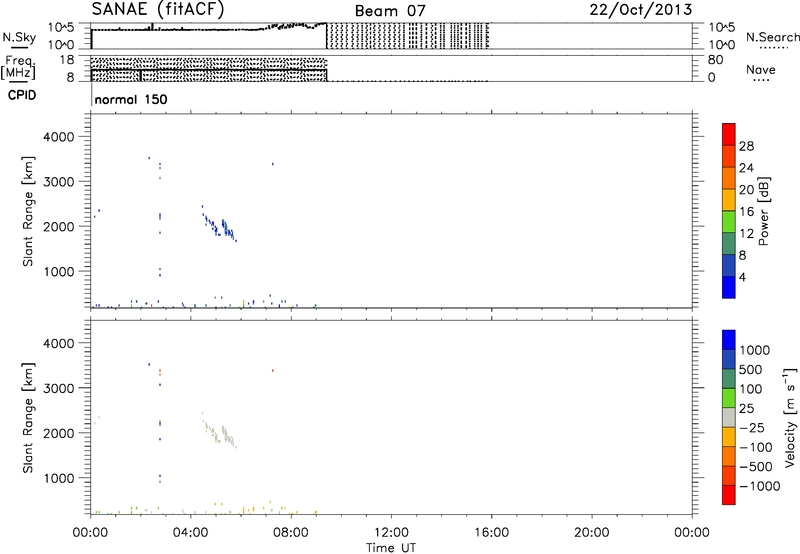The image size is (800, 554).
Task: Click the Slant Range label of velocity panel
Action: 28,418
